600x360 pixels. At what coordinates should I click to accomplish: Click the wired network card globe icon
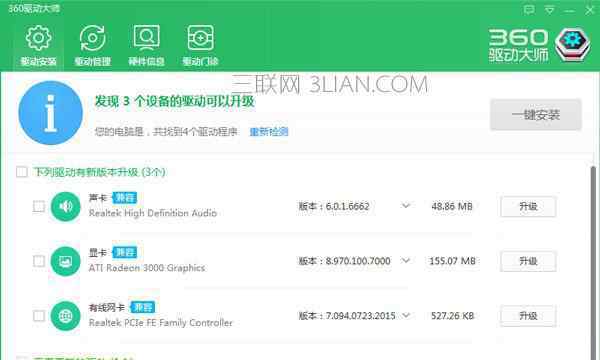(65, 316)
